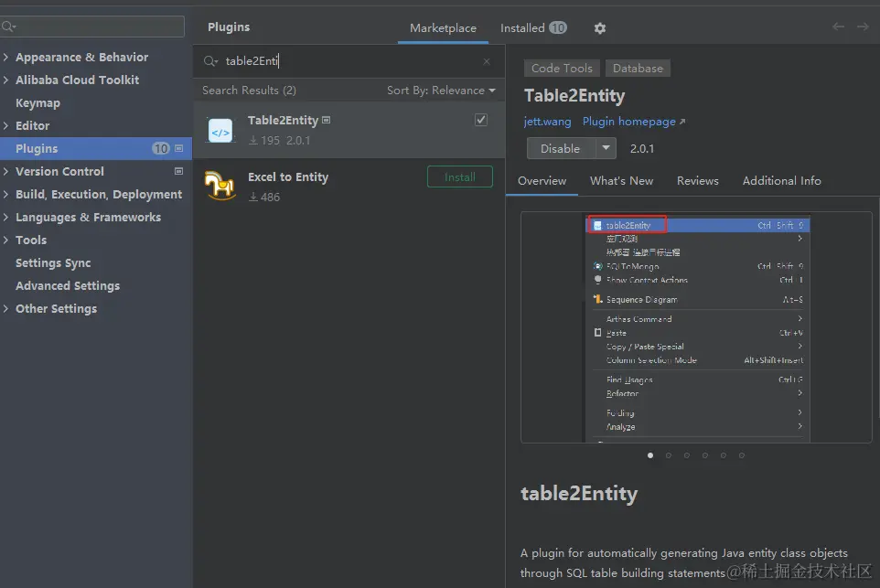
Task: Open the plugins settings gear menu
Action: tap(600, 28)
